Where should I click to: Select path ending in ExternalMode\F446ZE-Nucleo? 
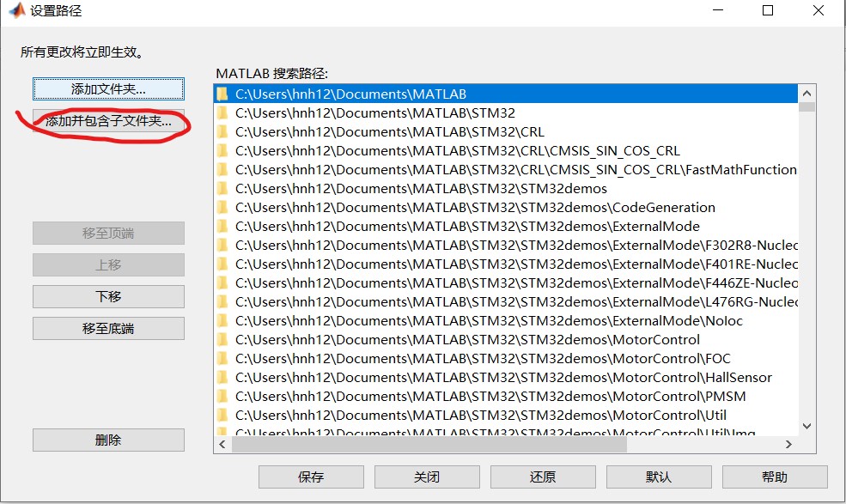click(506, 282)
